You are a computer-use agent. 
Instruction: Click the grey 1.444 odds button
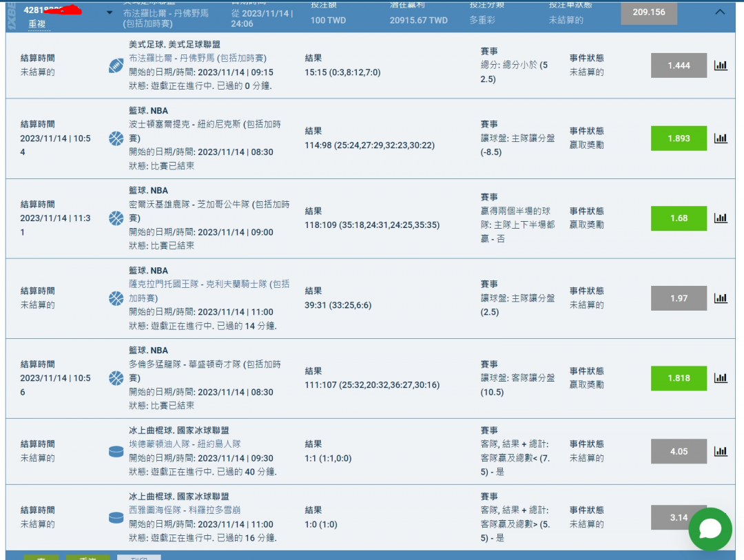[679, 65]
